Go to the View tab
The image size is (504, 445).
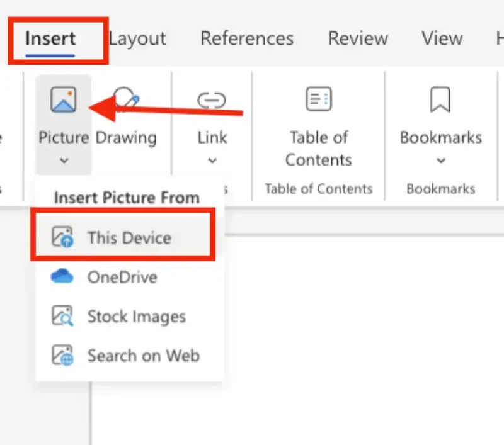tap(442, 38)
